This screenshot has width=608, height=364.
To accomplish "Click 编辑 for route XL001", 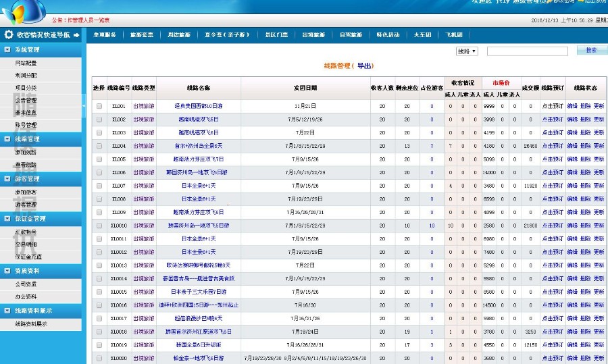I will coord(572,106).
